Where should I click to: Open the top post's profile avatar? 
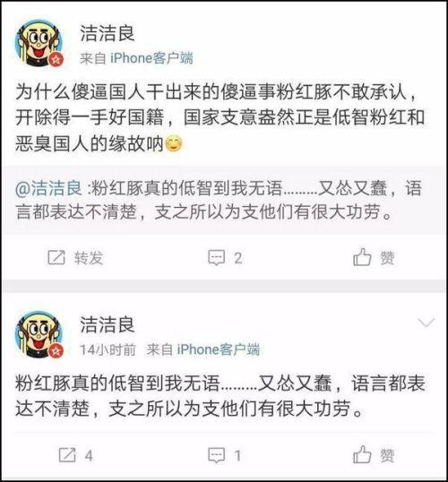tap(39, 43)
